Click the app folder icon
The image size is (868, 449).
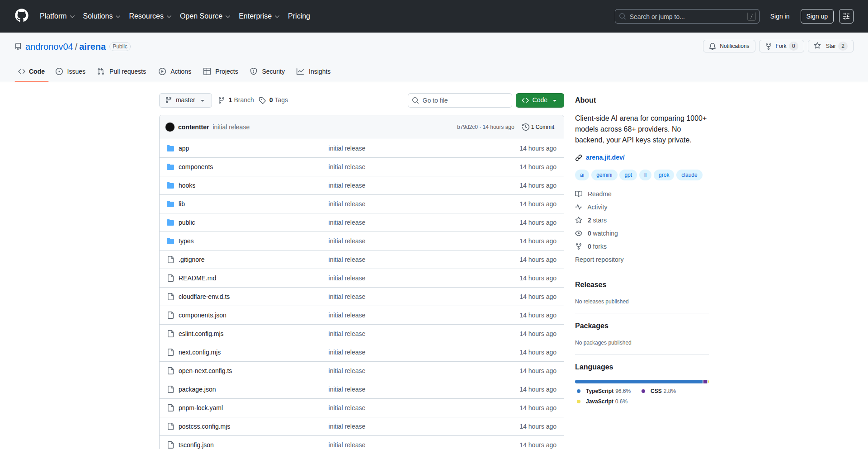(x=170, y=148)
